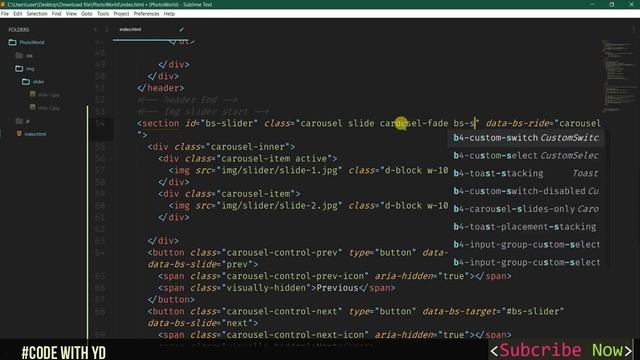Open the Edit menu
This screenshot has height=360, width=640.
[18, 13]
